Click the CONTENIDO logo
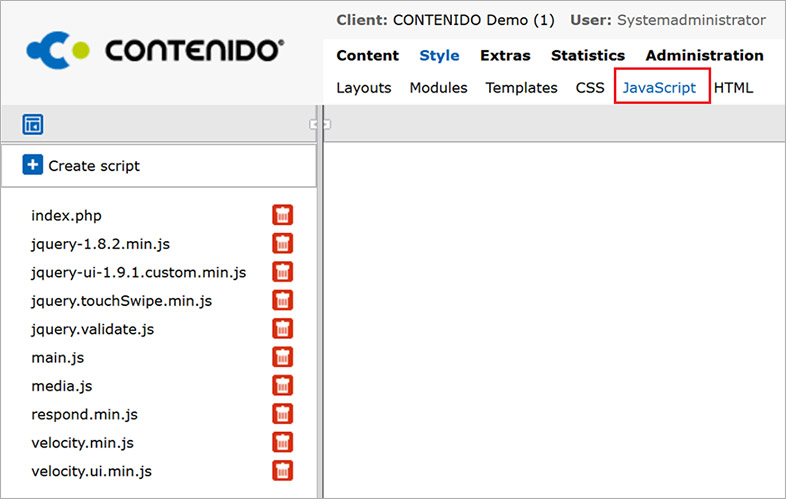 (155, 50)
